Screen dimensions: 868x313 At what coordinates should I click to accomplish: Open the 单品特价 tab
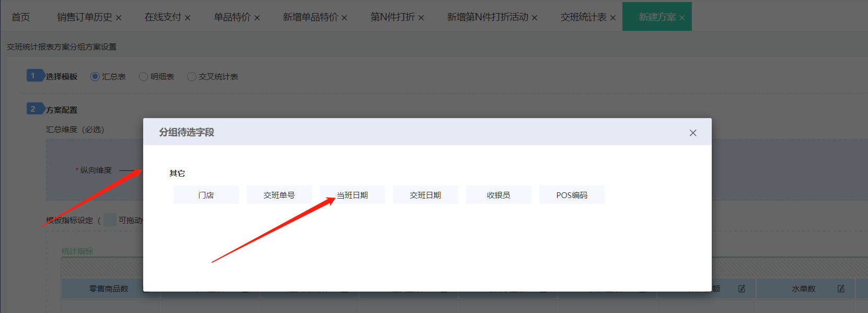[232, 17]
